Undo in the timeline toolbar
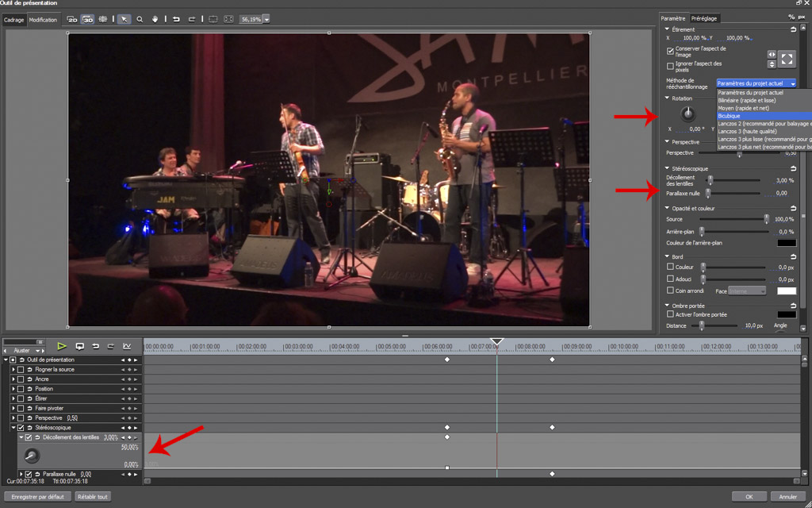Viewport: 812px width, 508px height. tap(95, 346)
